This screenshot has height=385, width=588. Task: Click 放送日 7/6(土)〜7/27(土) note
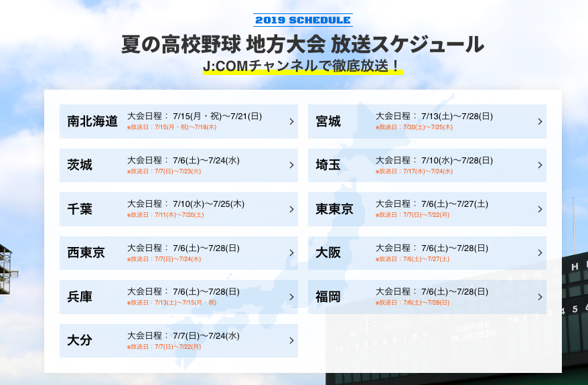tap(413, 259)
